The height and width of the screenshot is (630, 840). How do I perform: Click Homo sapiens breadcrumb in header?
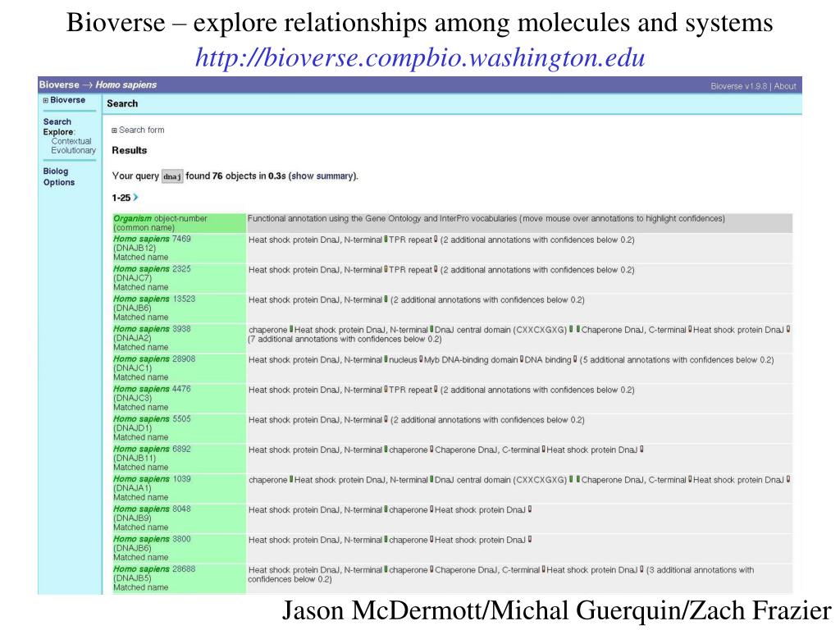(126, 84)
